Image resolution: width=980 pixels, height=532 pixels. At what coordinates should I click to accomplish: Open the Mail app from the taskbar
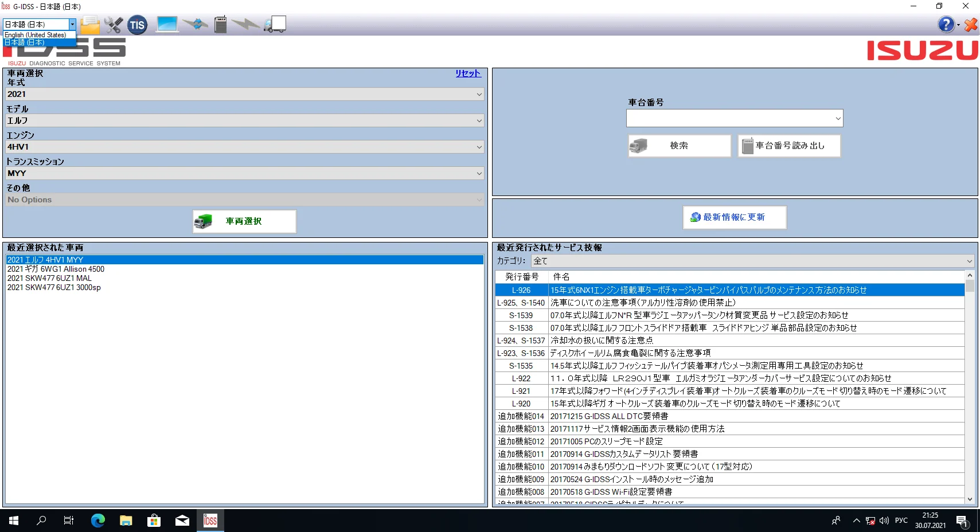click(x=182, y=521)
